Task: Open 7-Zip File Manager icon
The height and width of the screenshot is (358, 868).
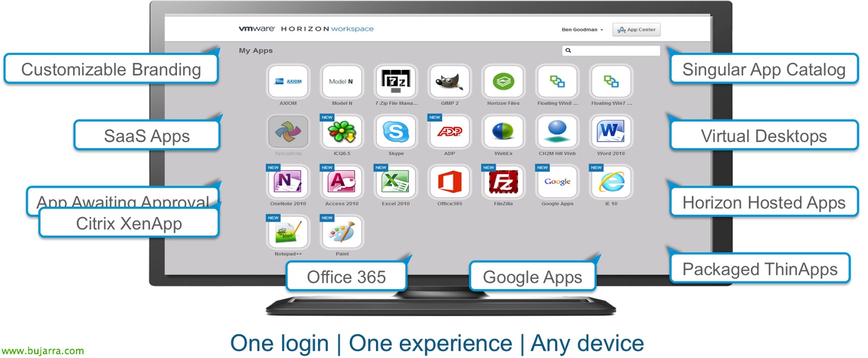Action: 395,81
